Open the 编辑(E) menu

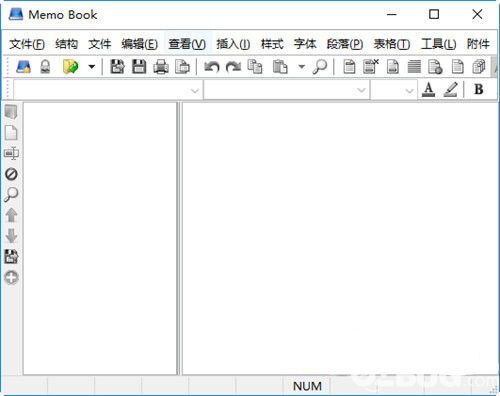click(x=139, y=44)
